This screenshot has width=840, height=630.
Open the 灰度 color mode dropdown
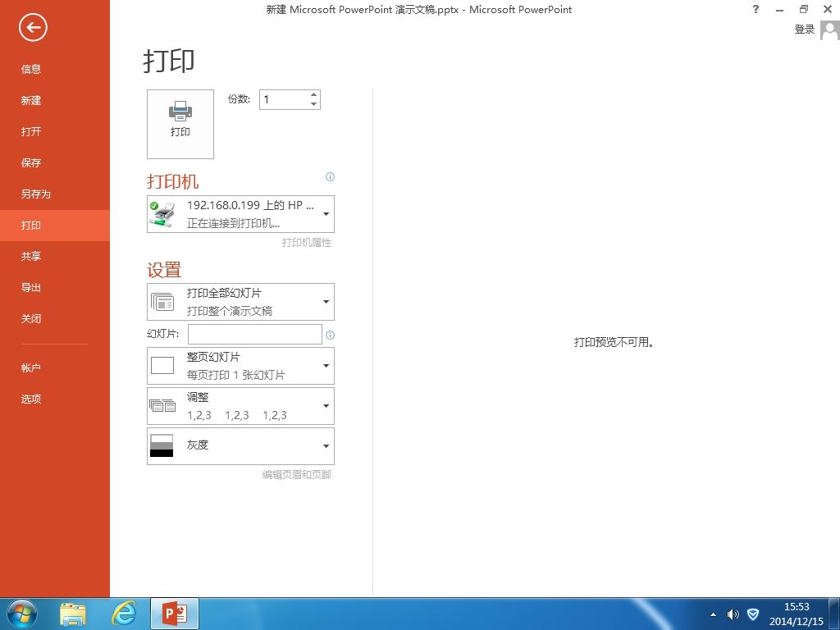pyautogui.click(x=240, y=445)
